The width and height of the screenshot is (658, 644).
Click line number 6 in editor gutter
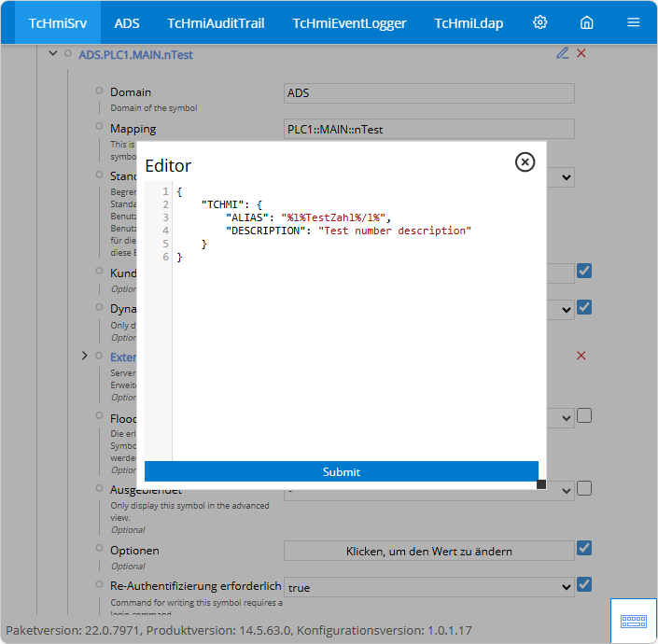pyautogui.click(x=166, y=257)
